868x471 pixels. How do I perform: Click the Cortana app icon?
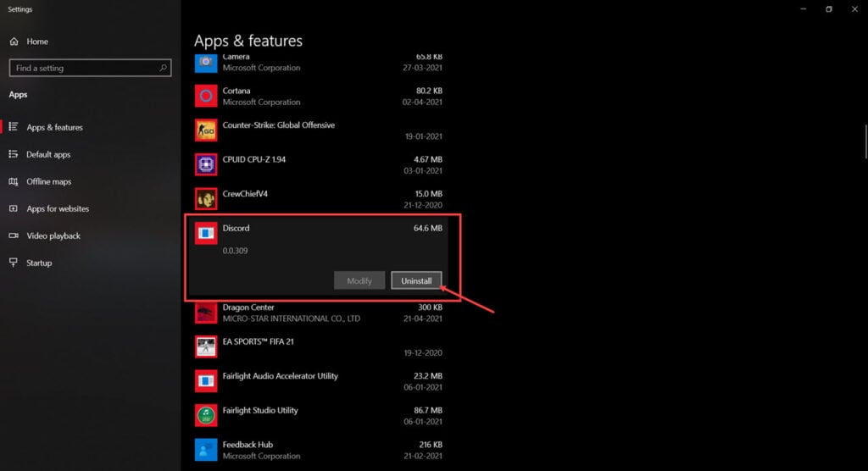[x=206, y=96]
